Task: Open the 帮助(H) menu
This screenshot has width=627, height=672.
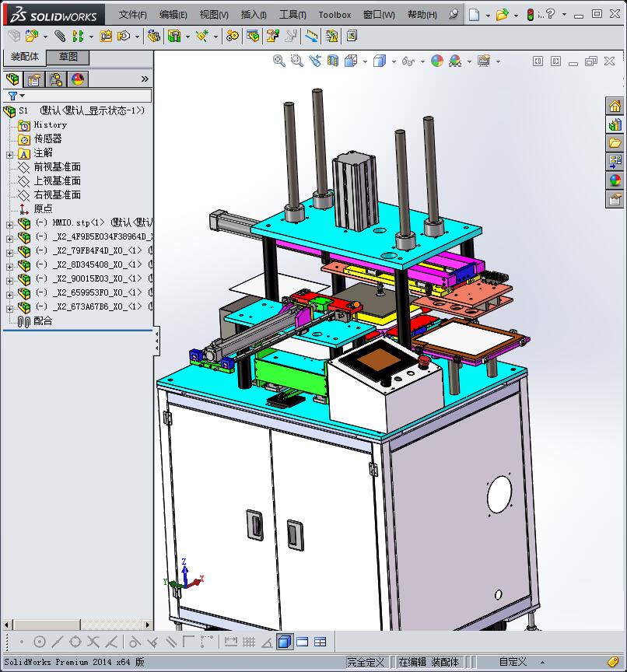Action: [422, 15]
